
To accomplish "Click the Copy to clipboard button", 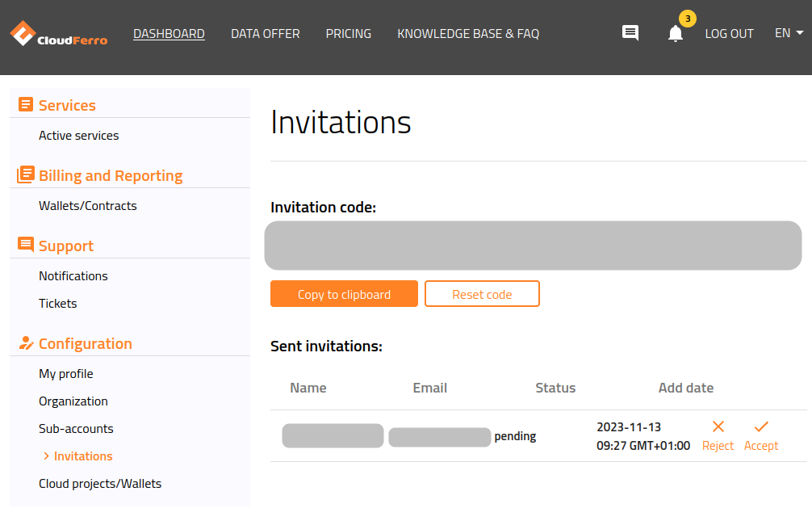I will pos(344,293).
